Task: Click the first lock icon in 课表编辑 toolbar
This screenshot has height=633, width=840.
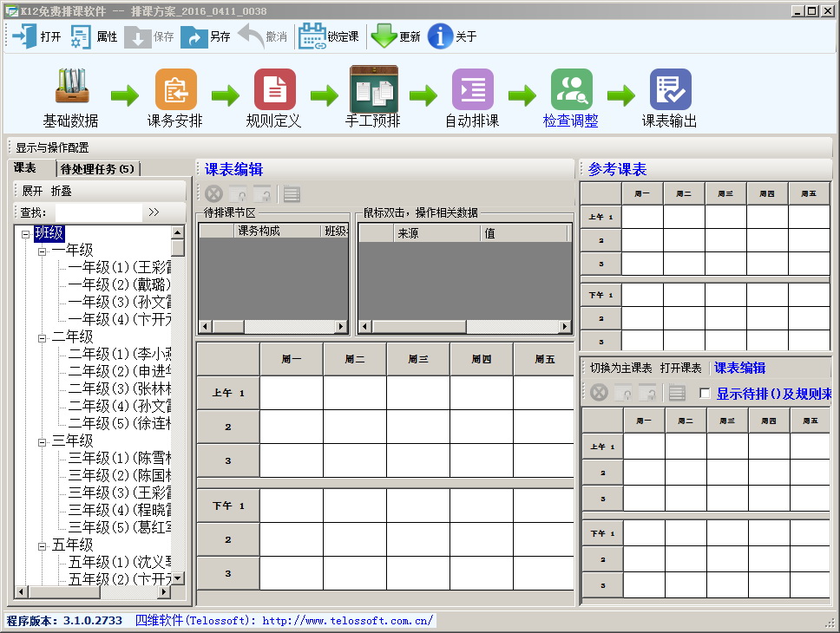Action: (x=238, y=193)
